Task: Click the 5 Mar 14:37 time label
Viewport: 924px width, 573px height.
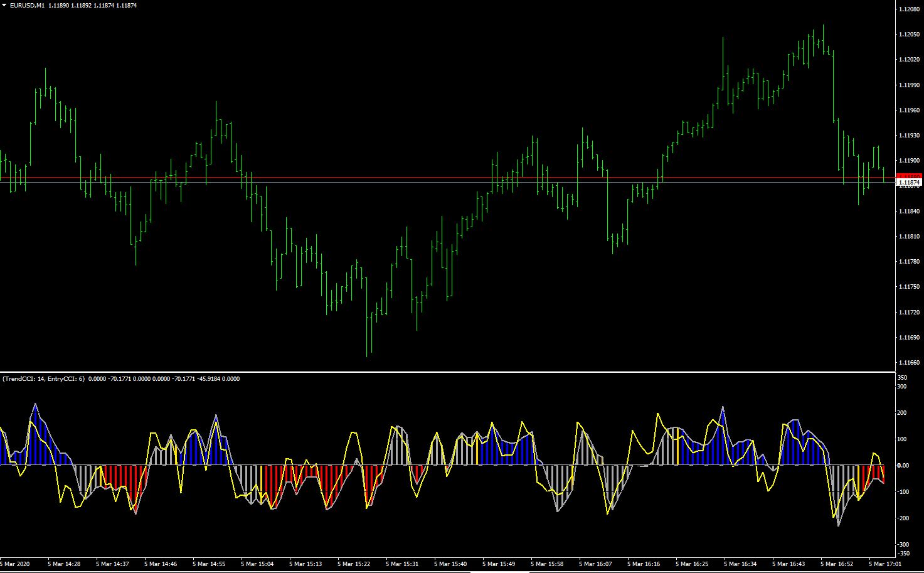Action: (x=112, y=564)
